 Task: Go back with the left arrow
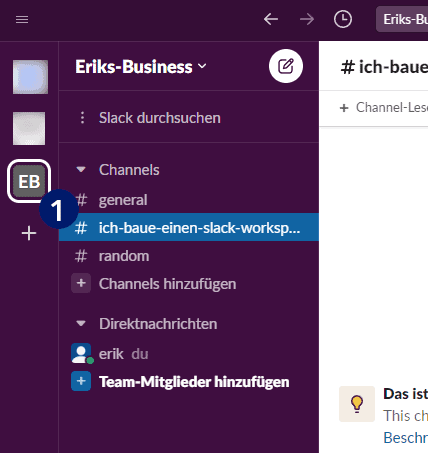tap(271, 19)
